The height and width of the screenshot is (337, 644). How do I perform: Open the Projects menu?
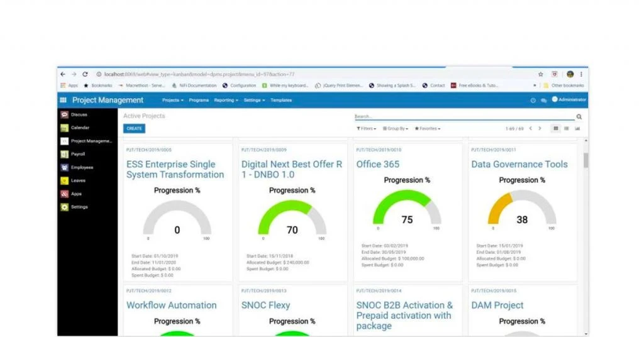coord(172,100)
